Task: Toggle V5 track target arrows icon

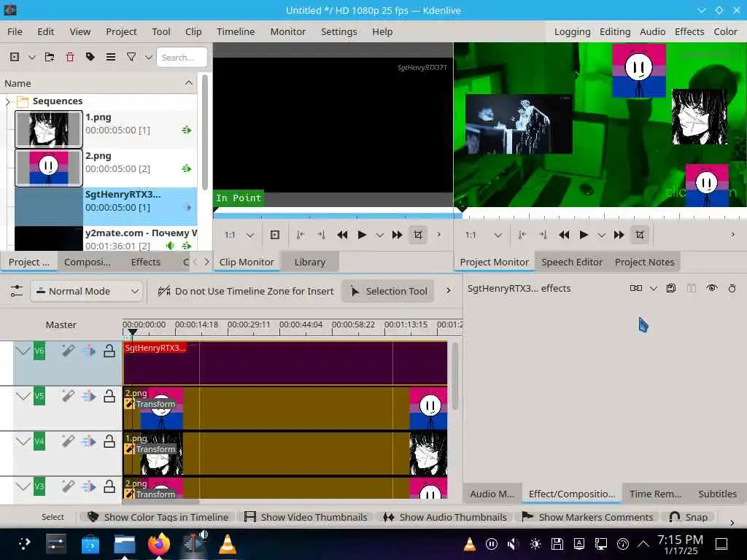Action: pyautogui.click(x=88, y=396)
